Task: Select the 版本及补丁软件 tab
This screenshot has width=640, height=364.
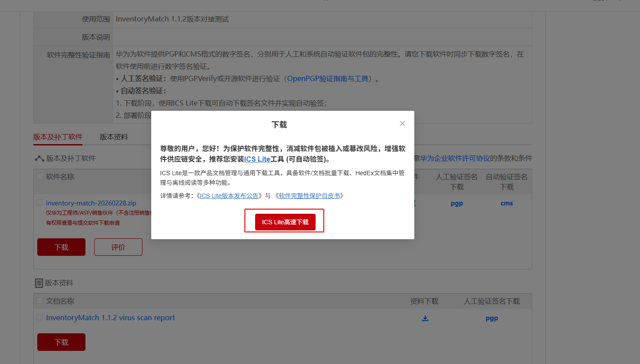Action: click(x=58, y=137)
